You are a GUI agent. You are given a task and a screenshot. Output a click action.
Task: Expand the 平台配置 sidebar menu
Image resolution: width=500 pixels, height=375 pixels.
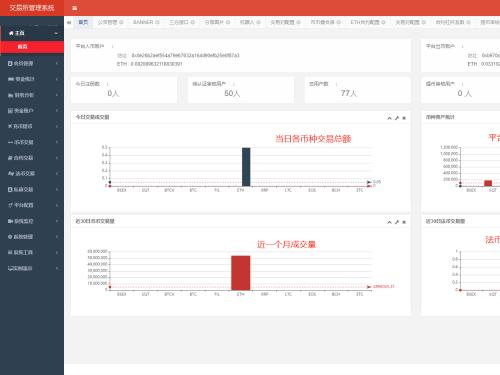click(x=32, y=205)
